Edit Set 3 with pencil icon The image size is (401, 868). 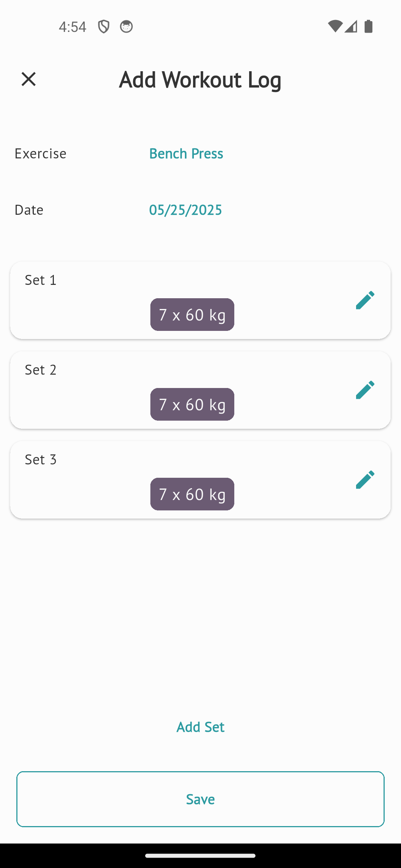365,480
